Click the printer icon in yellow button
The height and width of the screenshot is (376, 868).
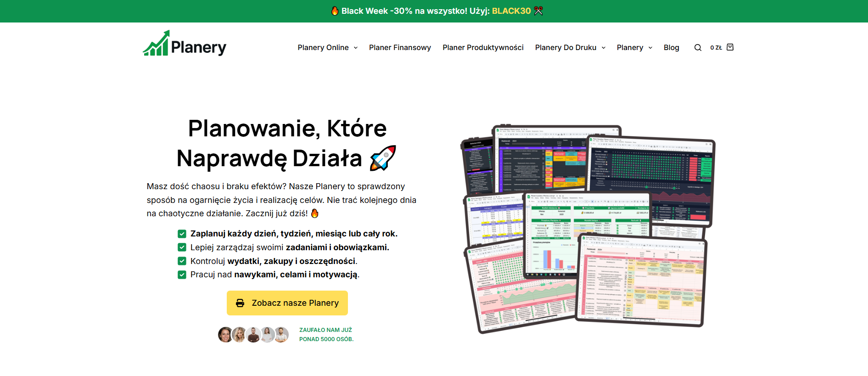(x=240, y=303)
